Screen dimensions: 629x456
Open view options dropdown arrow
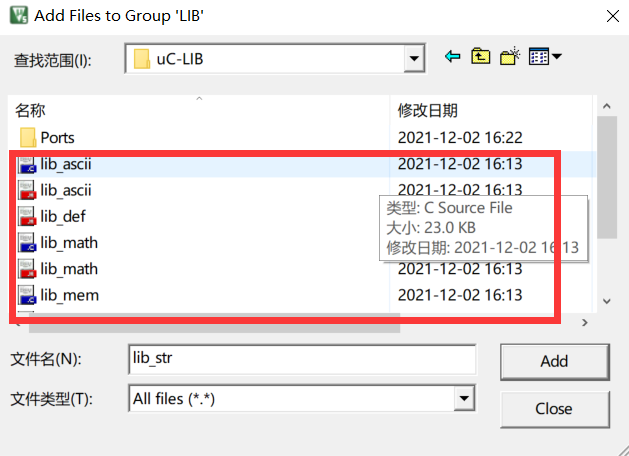click(556, 56)
